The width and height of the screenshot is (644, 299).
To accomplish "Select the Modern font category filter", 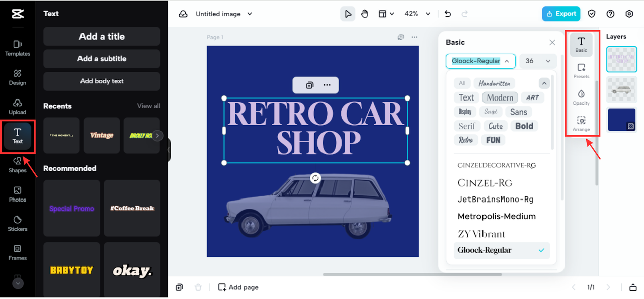I will [x=500, y=97].
